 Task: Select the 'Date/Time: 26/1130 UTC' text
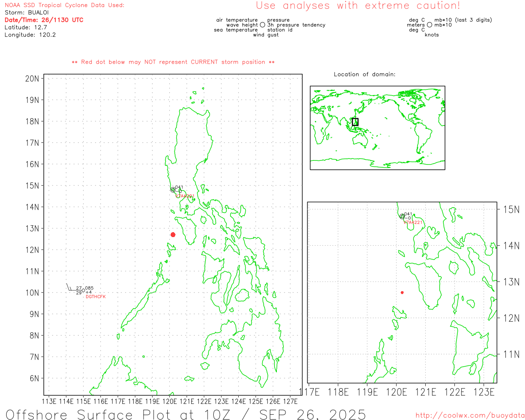click(44, 20)
